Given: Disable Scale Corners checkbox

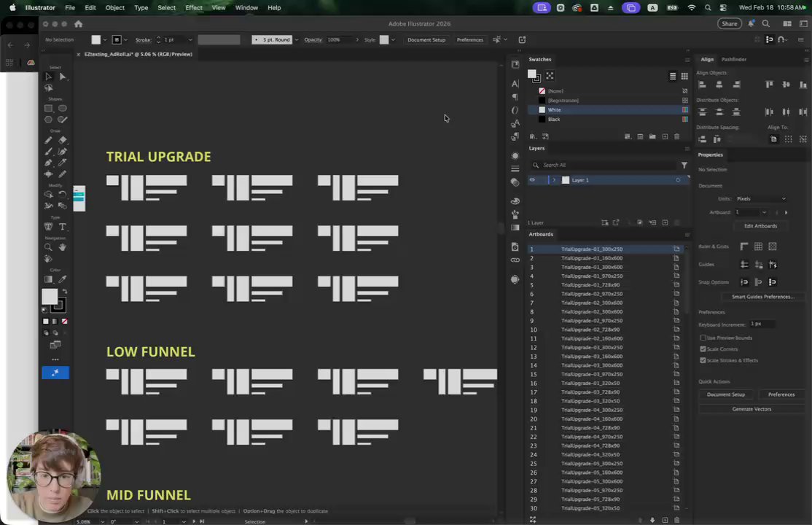Looking at the screenshot, I should tap(703, 349).
